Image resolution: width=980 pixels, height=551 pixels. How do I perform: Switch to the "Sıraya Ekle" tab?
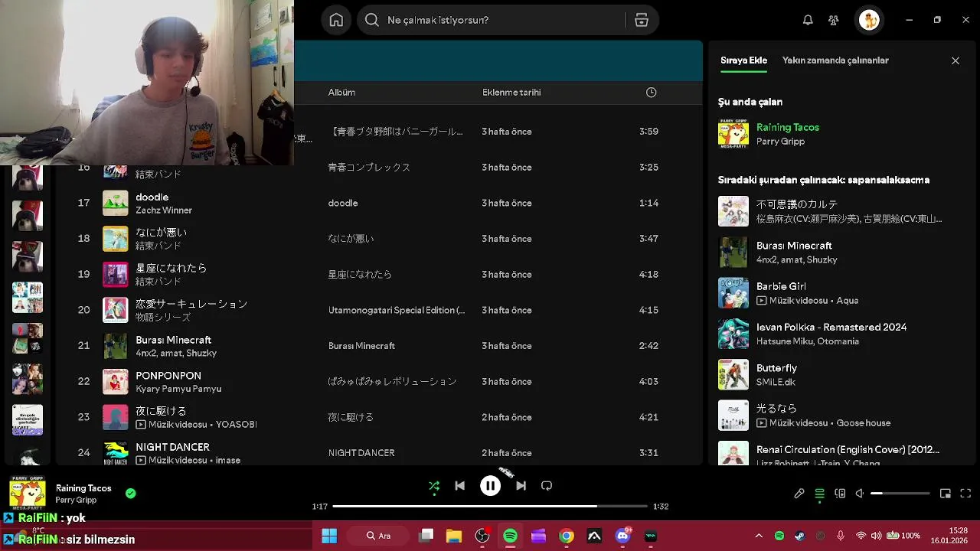[x=743, y=60]
